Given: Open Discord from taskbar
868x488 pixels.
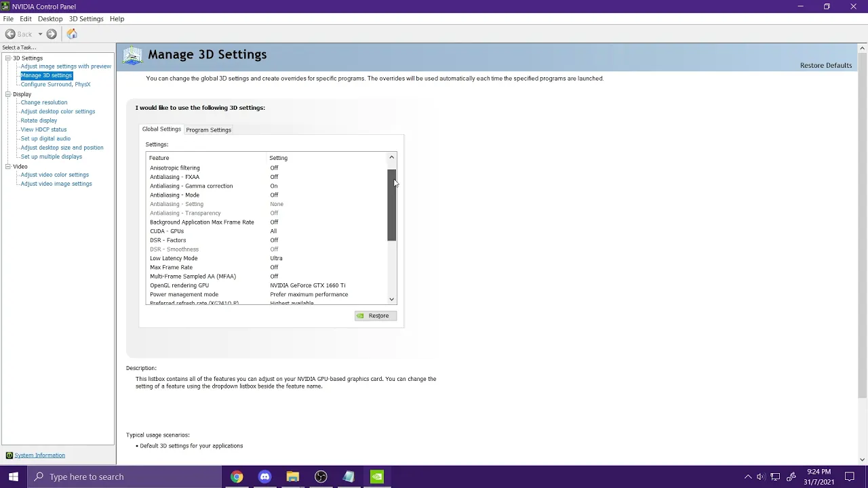Looking at the screenshot, I should coord(264,476).
